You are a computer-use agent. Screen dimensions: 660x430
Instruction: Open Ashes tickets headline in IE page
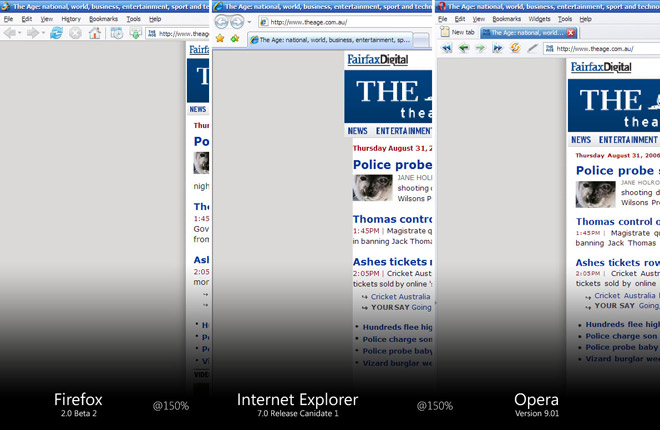pyautogui.click(x=392, y=262)
